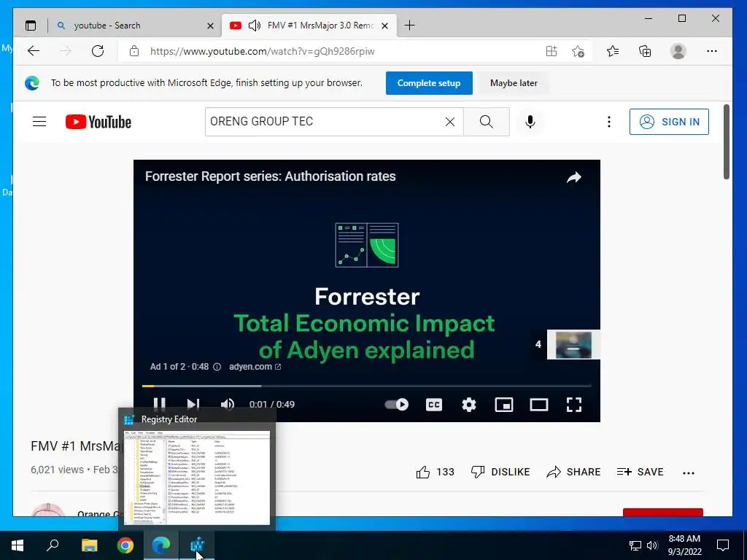Toggle the autoplay switch
Image resolution: width=747 pixels, height=560 pixels.
[396, 404]
